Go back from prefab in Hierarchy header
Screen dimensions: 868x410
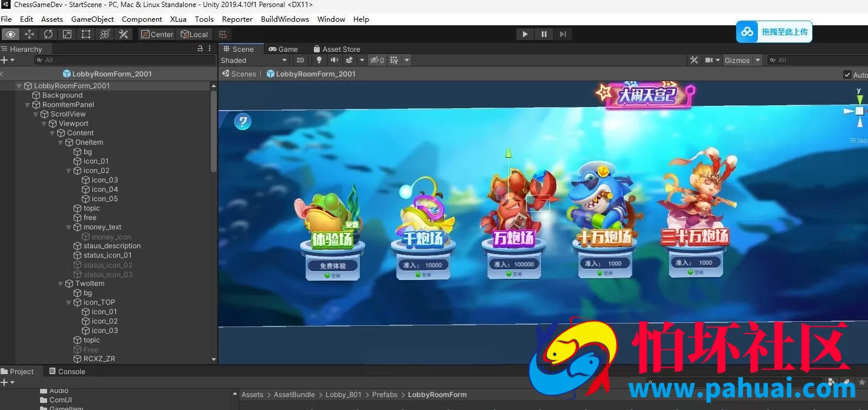click(2, 74)
